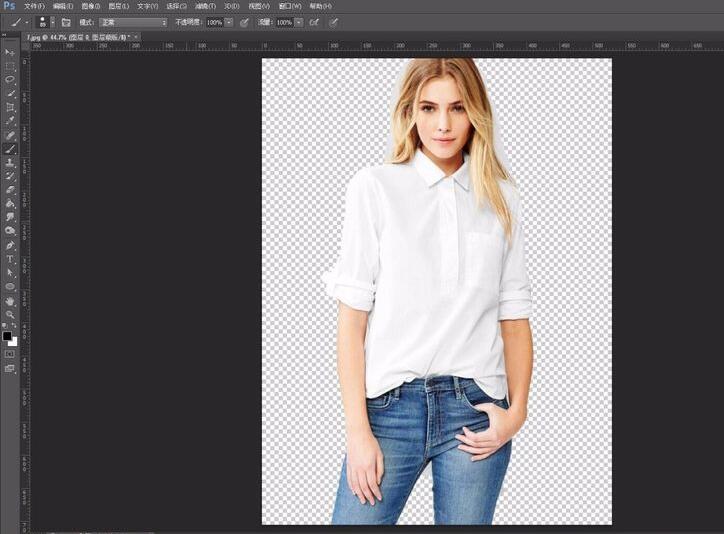Click the Photoshop Ps logo
The image size is (724, 534).
click(9, 6)
